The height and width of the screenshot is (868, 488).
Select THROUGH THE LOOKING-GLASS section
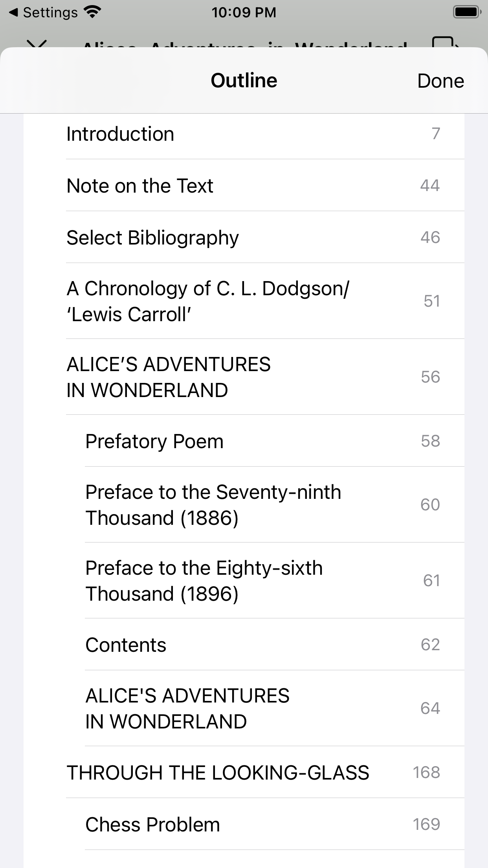tap(244, 772)
